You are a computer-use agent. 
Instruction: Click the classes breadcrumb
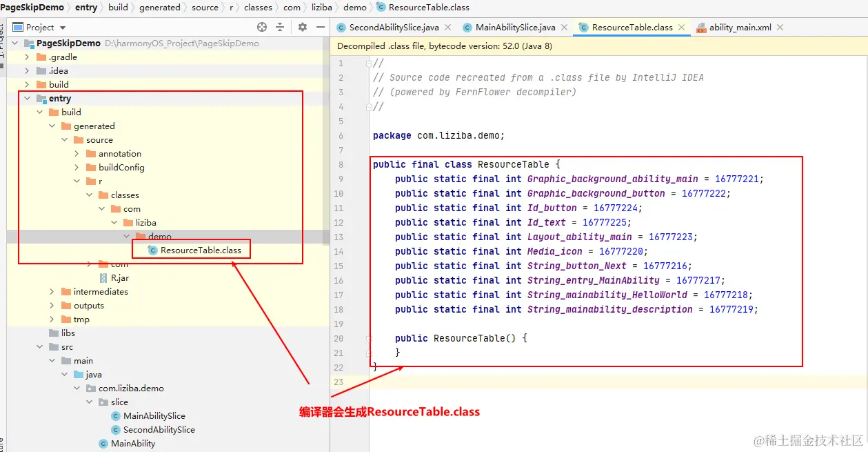pyautogui.click(x=258, y=8)
